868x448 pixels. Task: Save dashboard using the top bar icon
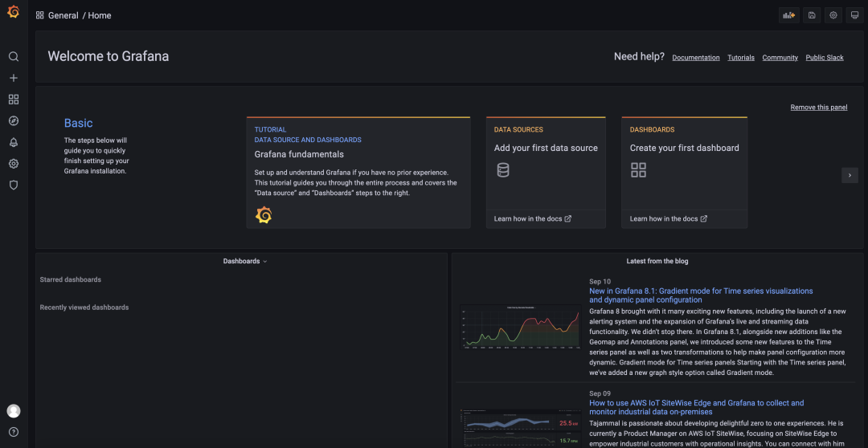tap(812, 15)
